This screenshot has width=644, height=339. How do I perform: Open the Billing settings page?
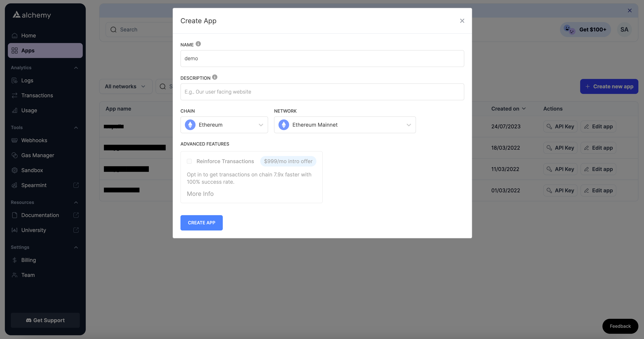tap(28, 260)
